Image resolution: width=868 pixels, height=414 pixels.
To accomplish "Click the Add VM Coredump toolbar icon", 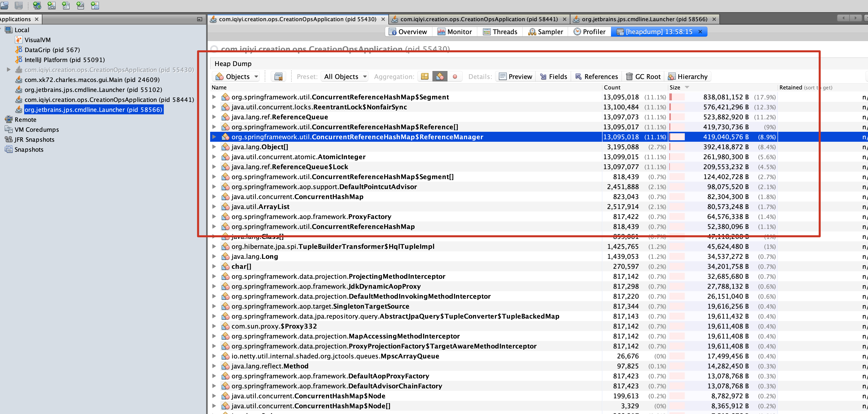I will (66, 5).
